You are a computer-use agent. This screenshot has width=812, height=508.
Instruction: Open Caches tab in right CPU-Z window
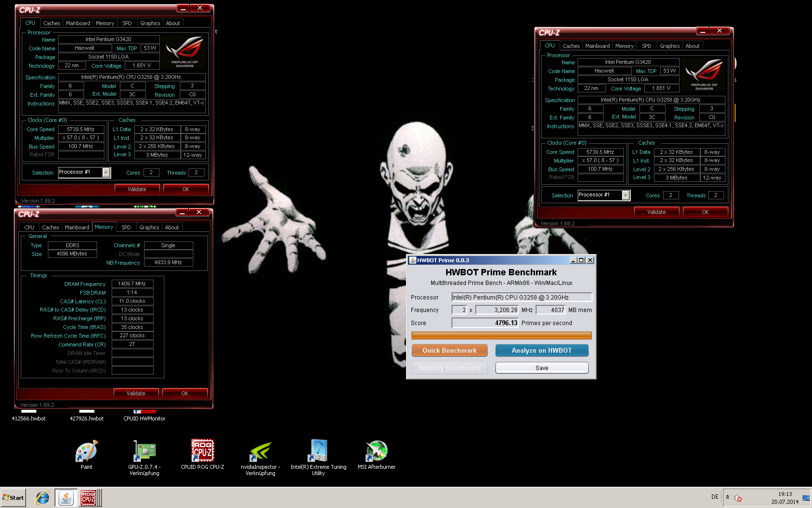coord(571,46)
